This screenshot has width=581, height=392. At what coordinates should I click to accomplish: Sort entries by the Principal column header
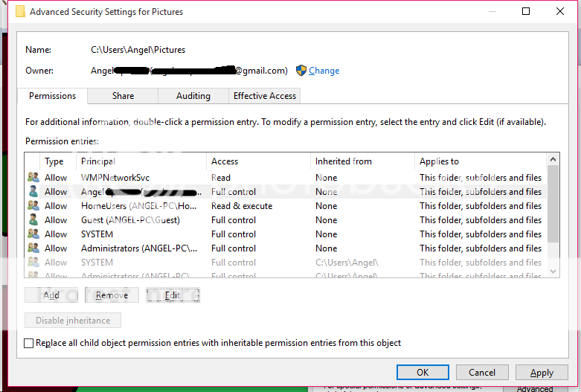(x=141, y=161)
